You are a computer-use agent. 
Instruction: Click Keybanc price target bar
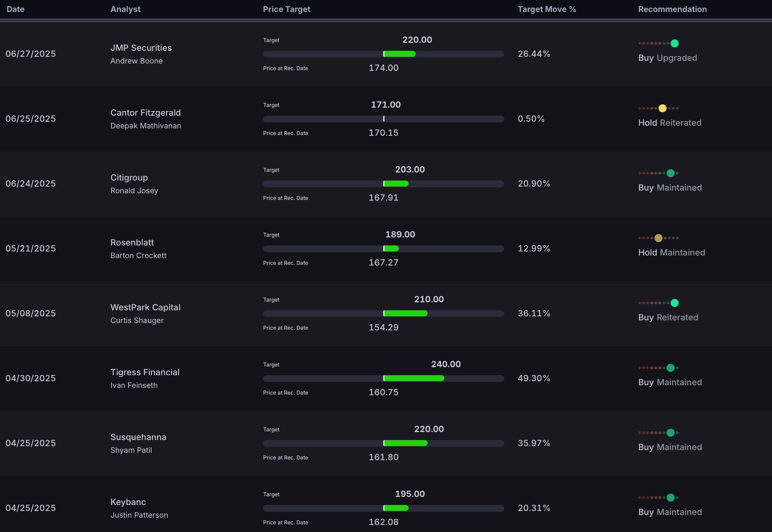[x=383, y=508]
